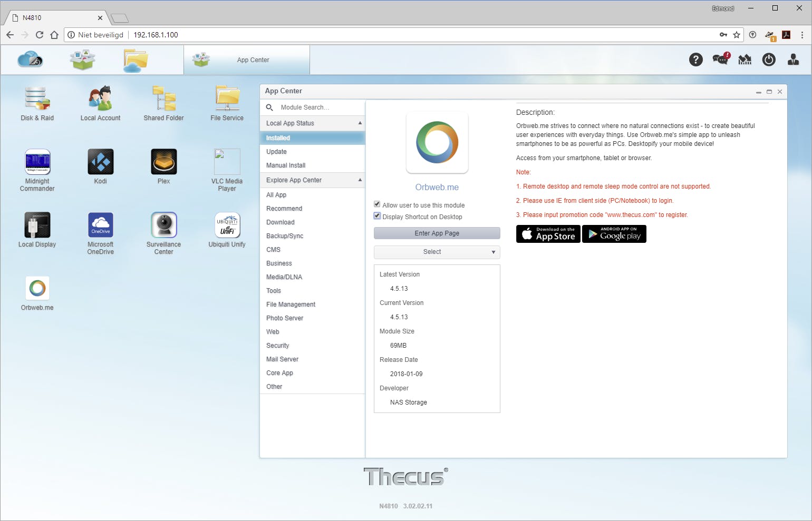View notifications speech bubble icon
This screenshot has height=521, width=812.
point(721,59)
